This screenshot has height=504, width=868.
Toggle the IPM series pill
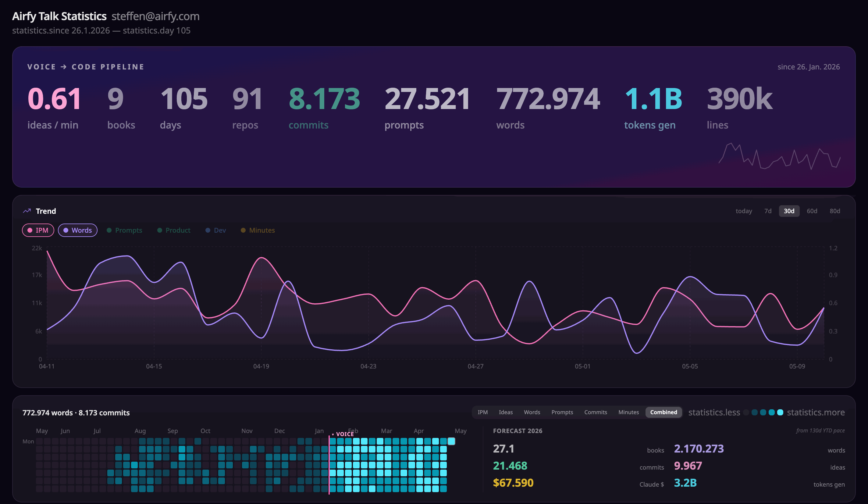tap(38, 230)
